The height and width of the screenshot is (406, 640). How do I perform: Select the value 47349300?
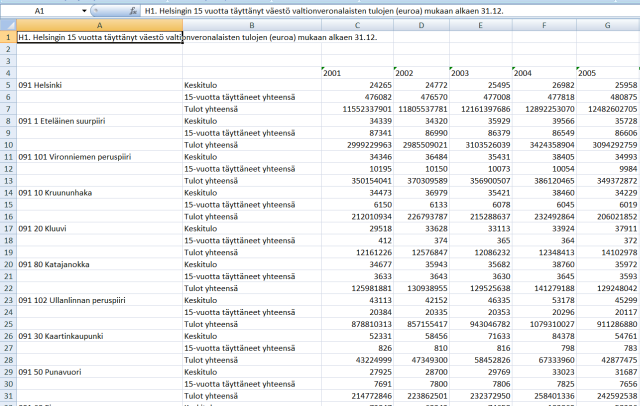pos(421,360)
